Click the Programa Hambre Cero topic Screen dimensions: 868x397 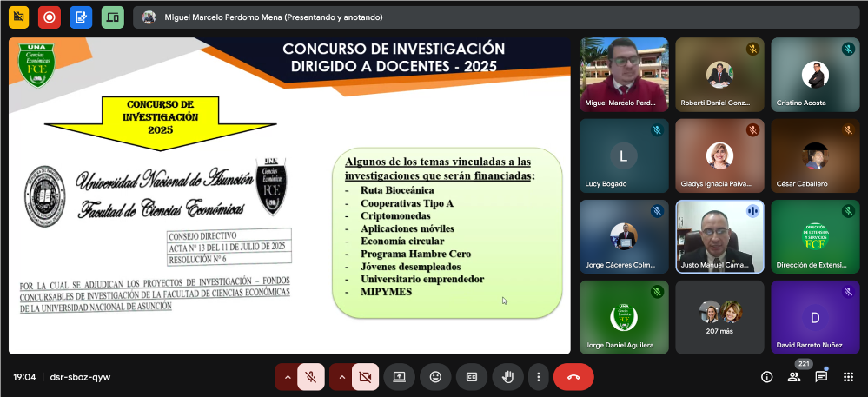415,255
